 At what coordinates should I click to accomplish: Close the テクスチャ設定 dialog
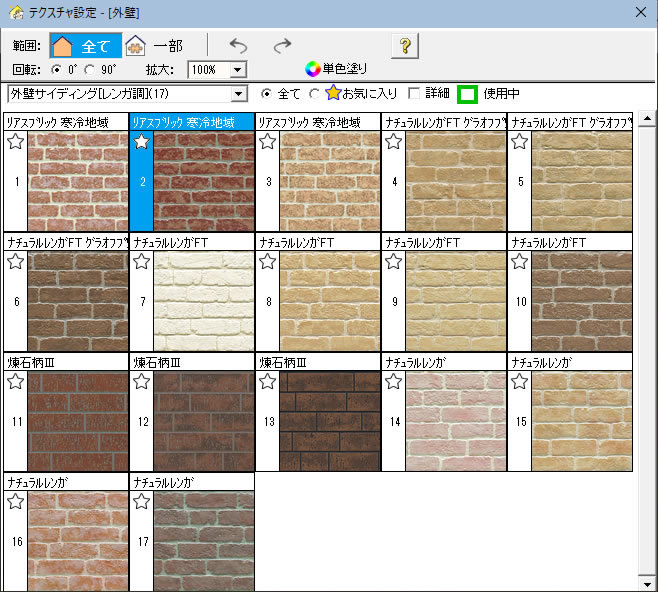coord(641,12)
